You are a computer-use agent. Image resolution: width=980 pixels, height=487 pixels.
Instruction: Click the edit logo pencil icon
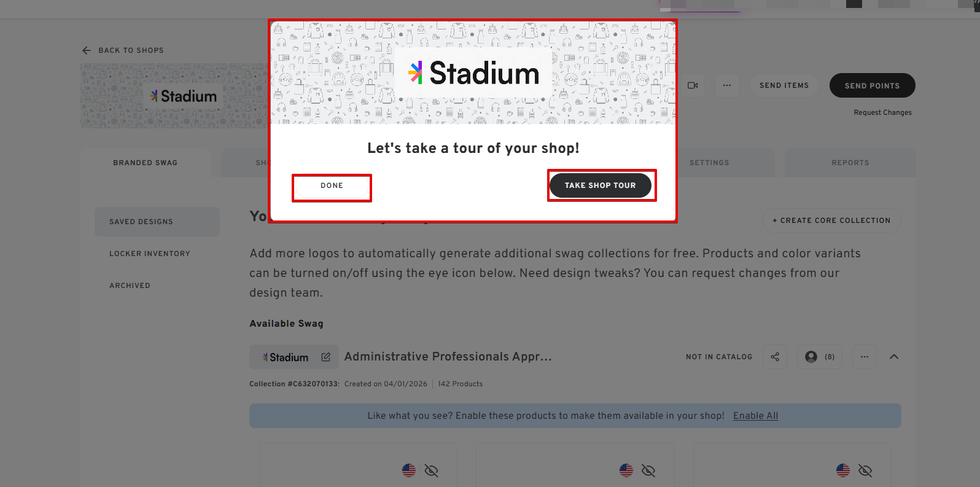[326, 357]
